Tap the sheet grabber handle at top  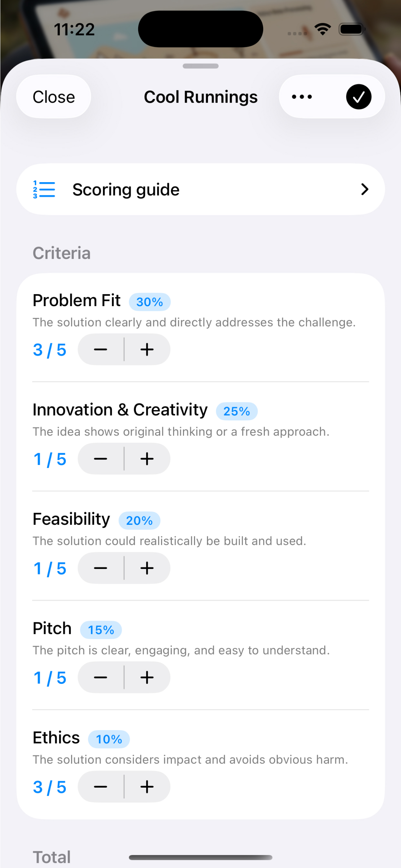tap(200, 66)
